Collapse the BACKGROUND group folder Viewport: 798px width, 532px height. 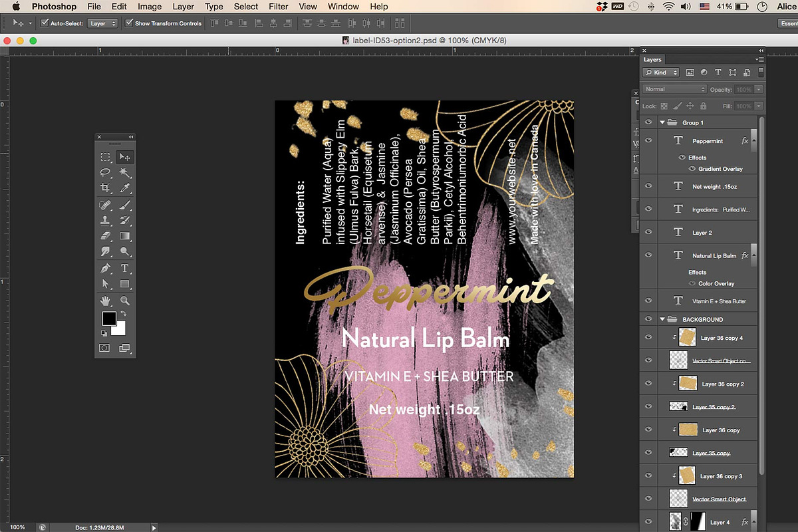662,319
